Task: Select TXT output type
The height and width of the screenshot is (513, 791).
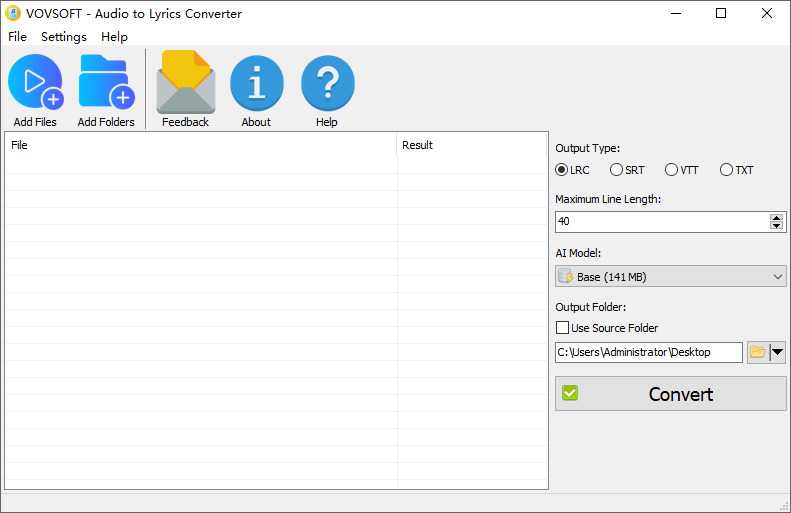Action: (726, 170)
